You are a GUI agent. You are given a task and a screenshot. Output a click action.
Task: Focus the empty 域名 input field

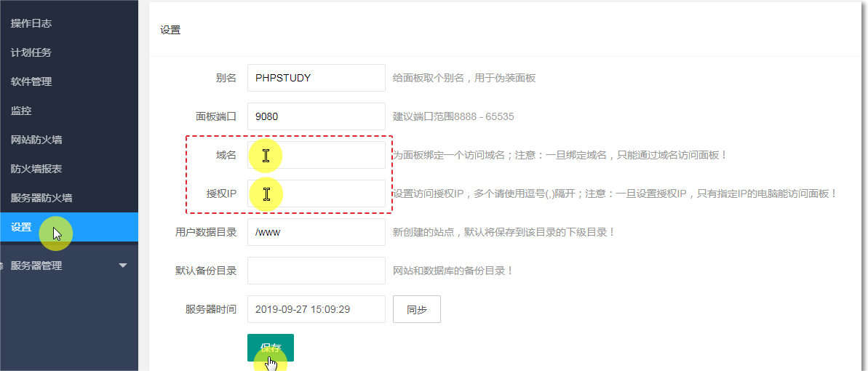coord(316,155)
